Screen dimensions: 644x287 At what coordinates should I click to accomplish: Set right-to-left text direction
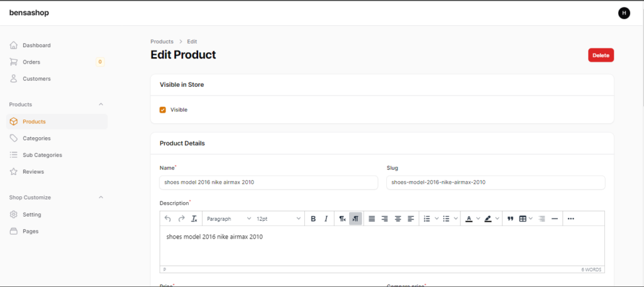click(x=343, y=219)
